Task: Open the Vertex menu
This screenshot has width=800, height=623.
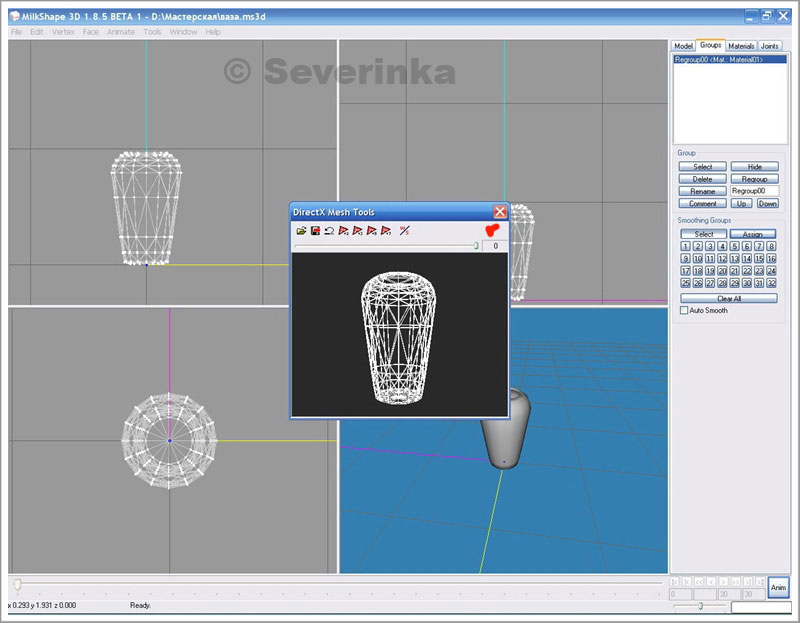Action: (x=63, y=32)
